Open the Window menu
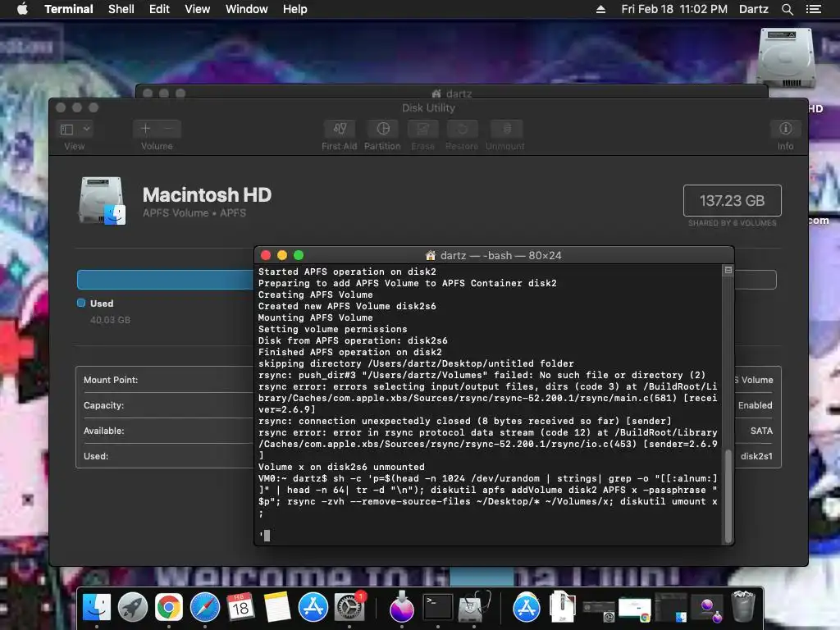This screenshot has height=630, width=840. (246, 9)
